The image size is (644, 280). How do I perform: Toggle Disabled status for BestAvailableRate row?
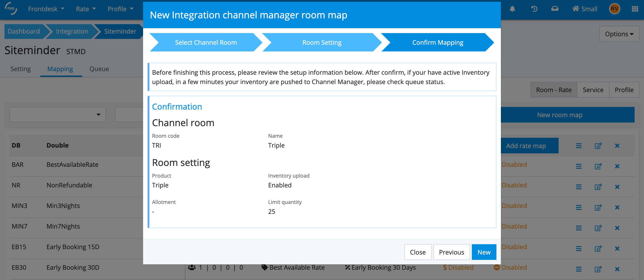point(514,165)
